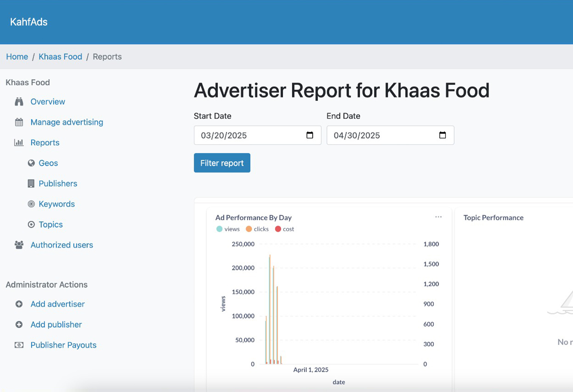Click the calendar icon beside Manage advertising
Screen dimensions: 573x392
[19, 122]
